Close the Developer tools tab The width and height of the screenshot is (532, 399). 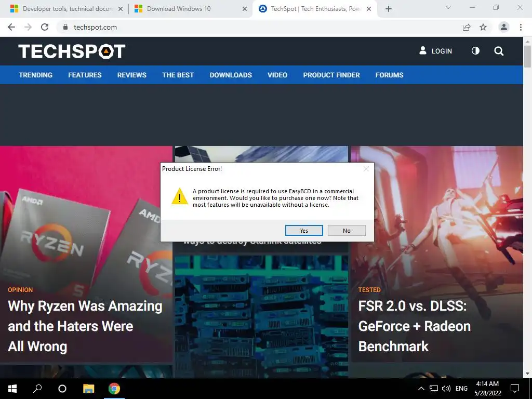coord(121,9)
